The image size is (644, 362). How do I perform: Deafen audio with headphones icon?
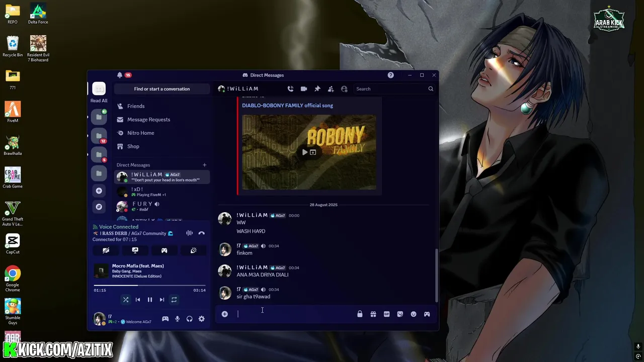pos(189,319)
